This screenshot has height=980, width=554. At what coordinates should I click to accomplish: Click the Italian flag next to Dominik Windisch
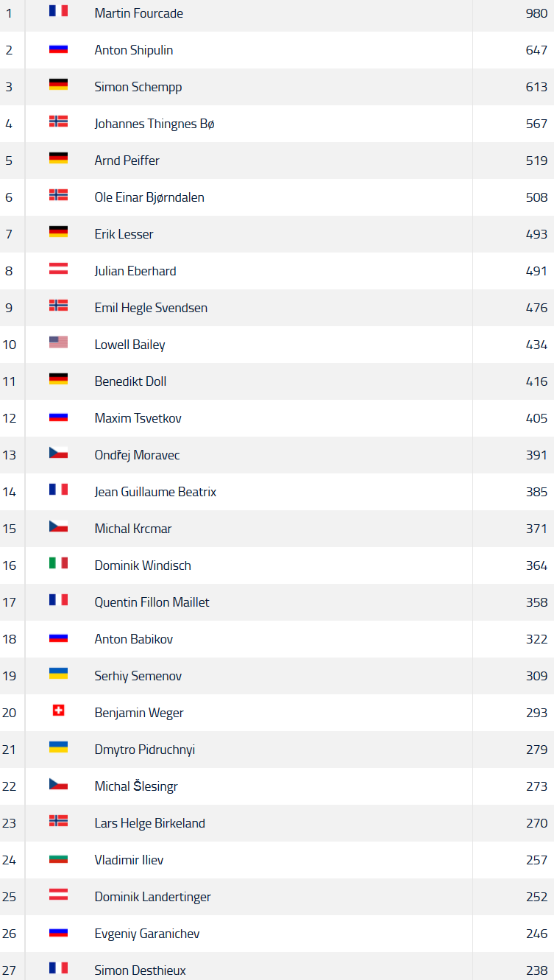(x=58, y=563)
